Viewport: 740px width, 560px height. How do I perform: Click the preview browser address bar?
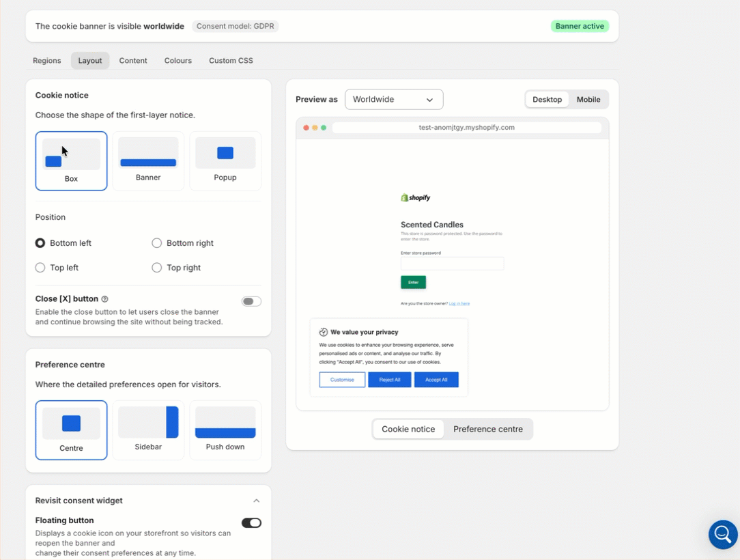467,128
